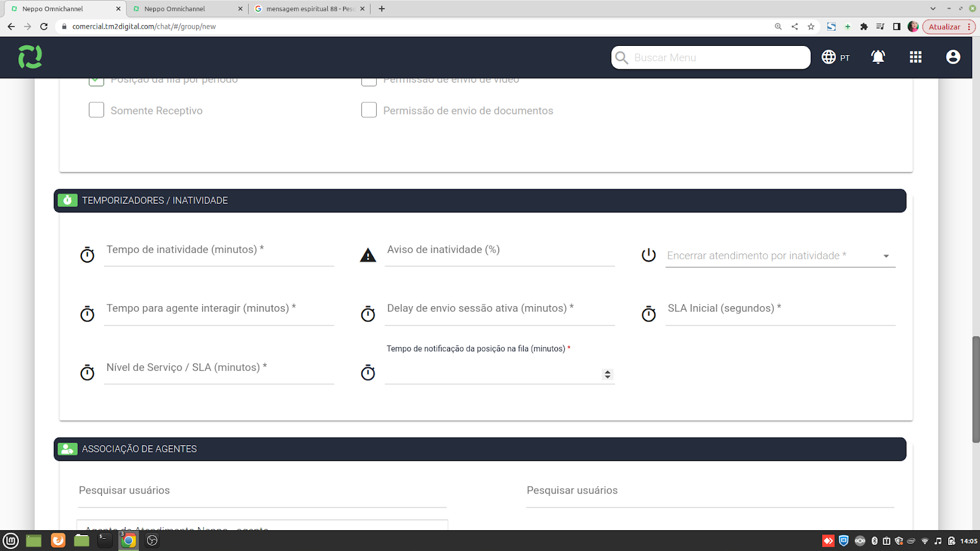Switch to mensagem espiritual 88 Google tab
Image resolution: width=980 pixels, height=551 pixels.
click(309, 9)
